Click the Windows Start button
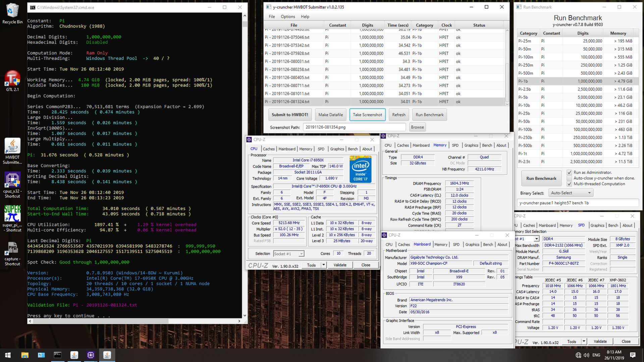This screenshot has height=362, width=644. click(8, 355)
